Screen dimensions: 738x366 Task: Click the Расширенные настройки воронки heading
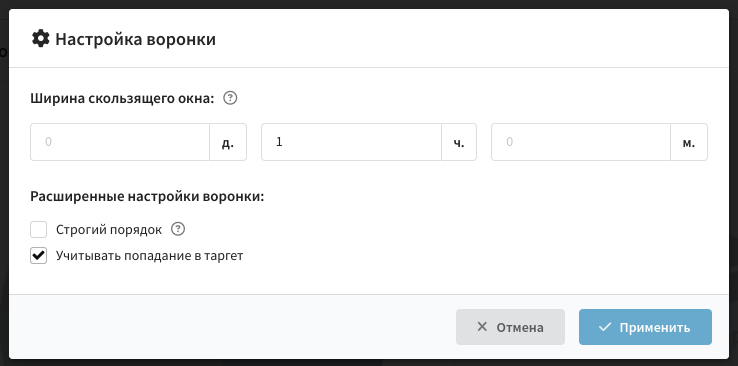tap(147, 196)
